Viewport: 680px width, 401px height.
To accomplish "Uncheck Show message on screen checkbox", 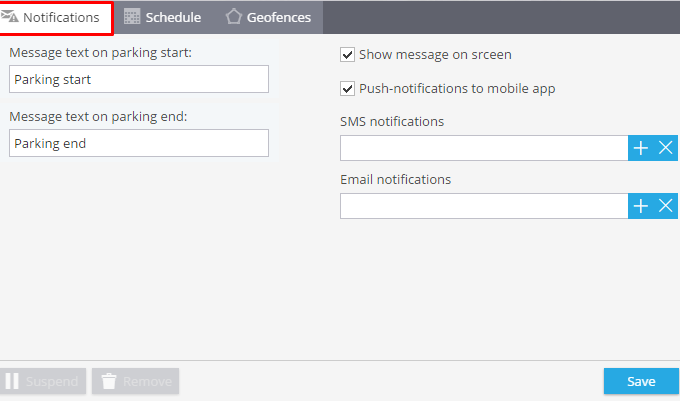I will pyautogui.click(x=347, y=55).
